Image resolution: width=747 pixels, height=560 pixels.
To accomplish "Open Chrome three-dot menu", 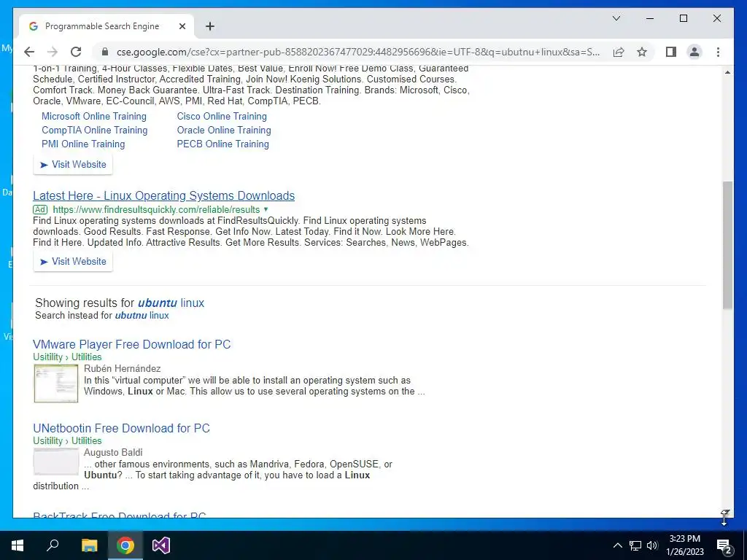I will coord(718,52).
